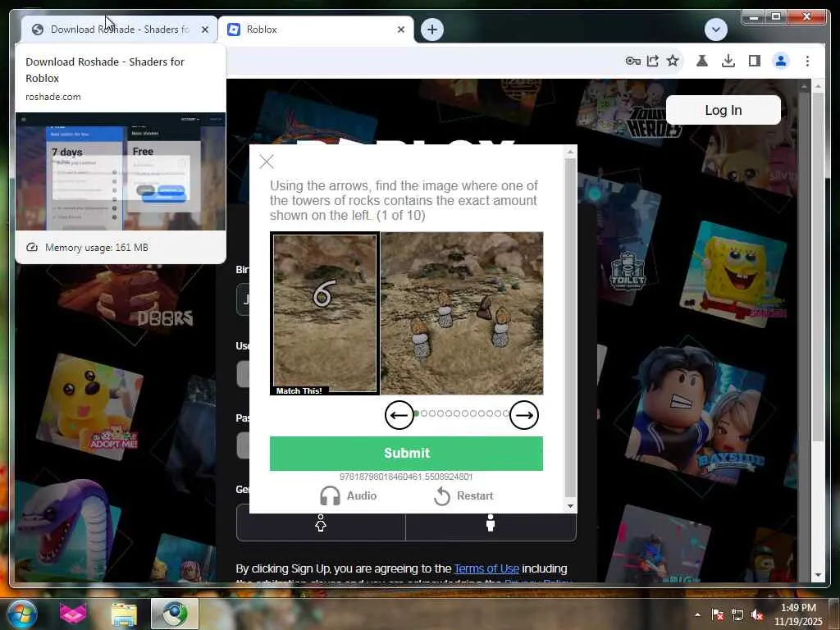The image size is (840, 630).
Task: Show hidden system tray icons arrow
Action: 697,614
